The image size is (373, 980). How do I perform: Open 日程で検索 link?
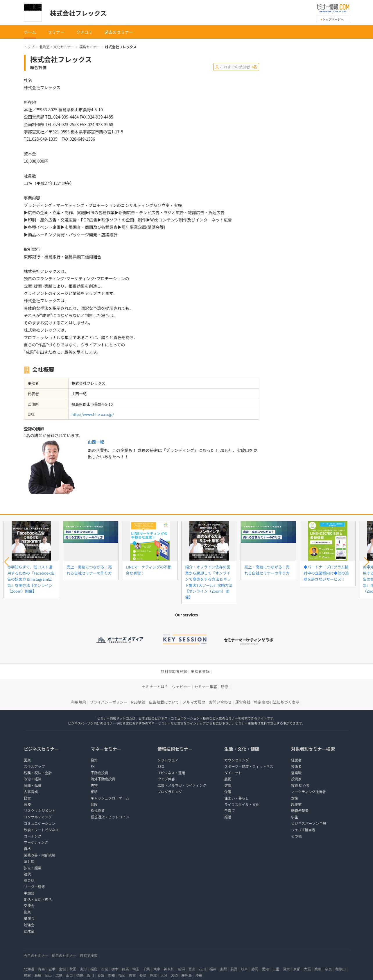pos(89,956)
